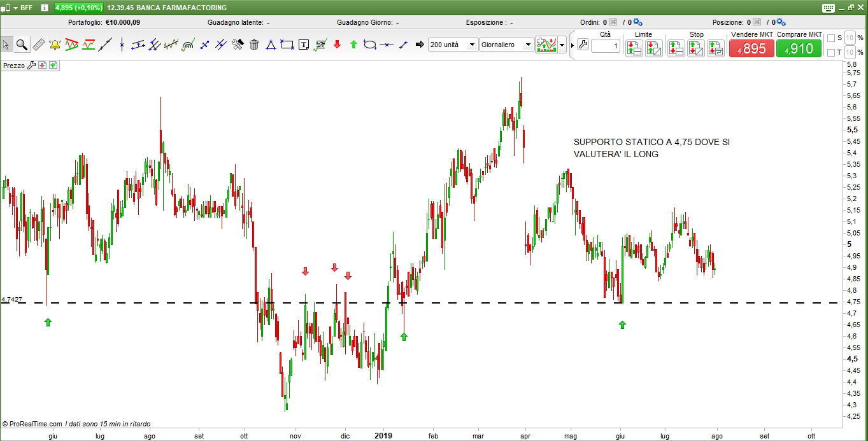Enable the T trailing checkbox
868x441 pixels.
pyautogui.click(x=830, y=53)
